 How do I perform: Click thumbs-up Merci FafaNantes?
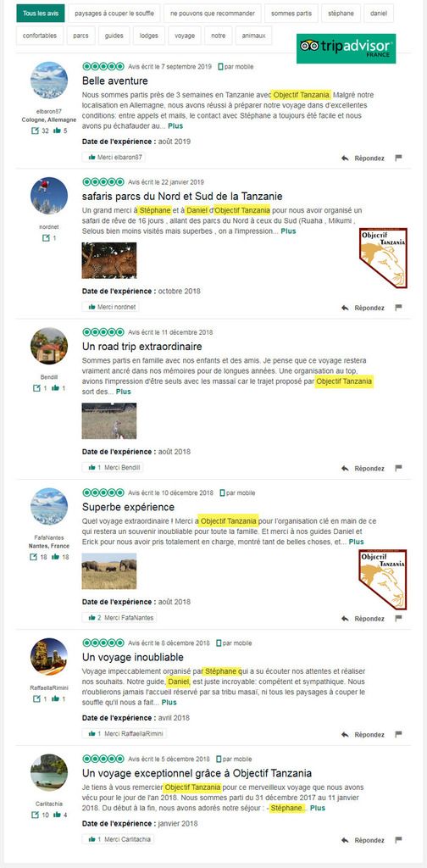pyautogui.click(x=119, y=617)
